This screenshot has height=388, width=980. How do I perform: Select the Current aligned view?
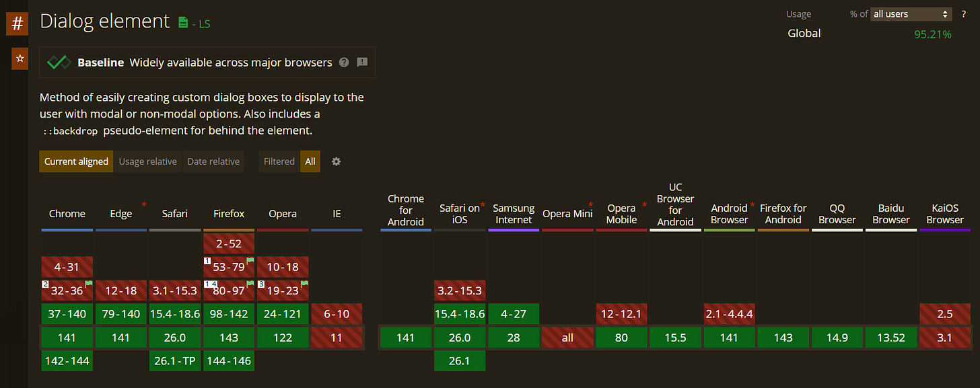(x=76, y=161)
